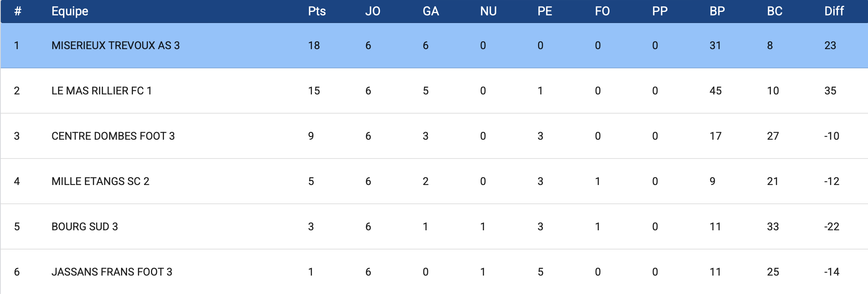Click the Diff column header
The height and width of the screenshot is (294, 868).
click(x=834, y=11)
